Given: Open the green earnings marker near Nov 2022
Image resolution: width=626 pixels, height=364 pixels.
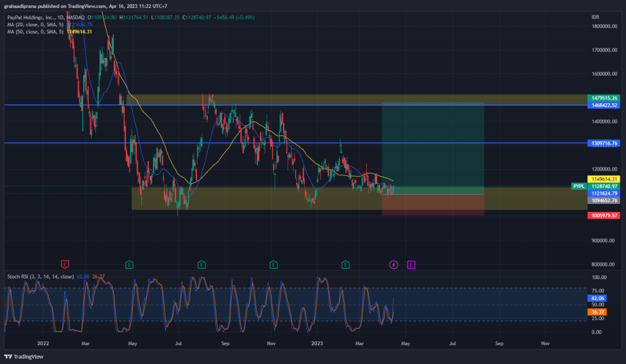Looking at the screenshot, I should [x=273, y=264].
